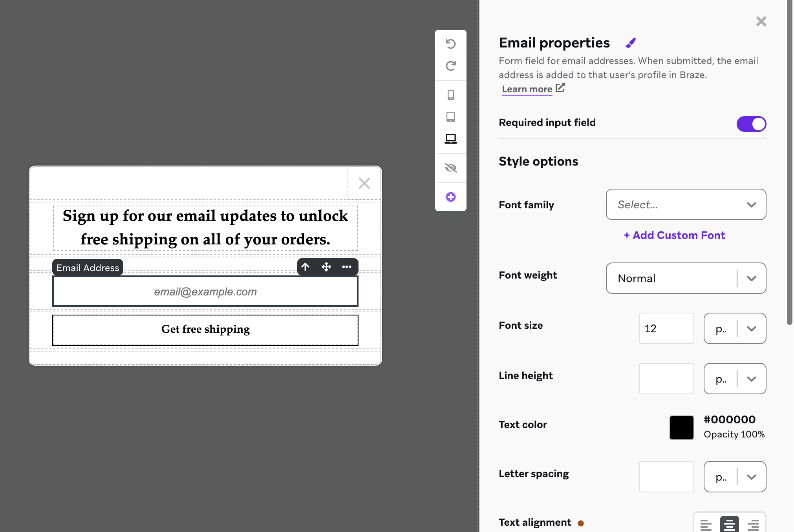Viewport: 794px width, 532px height.
Task: Open the black Text color swatch
Action: coord(681,427)
